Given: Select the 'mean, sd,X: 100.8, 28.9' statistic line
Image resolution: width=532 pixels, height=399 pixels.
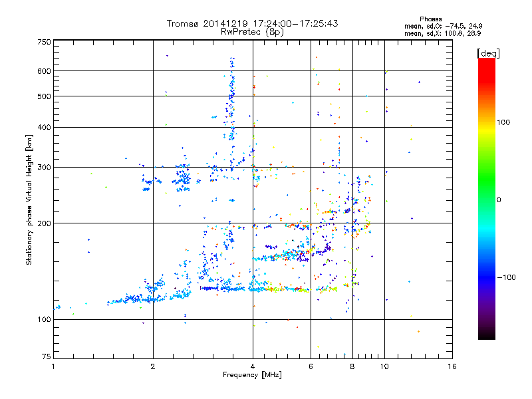Looking at the screenshot, I should (x=442, y=33).
